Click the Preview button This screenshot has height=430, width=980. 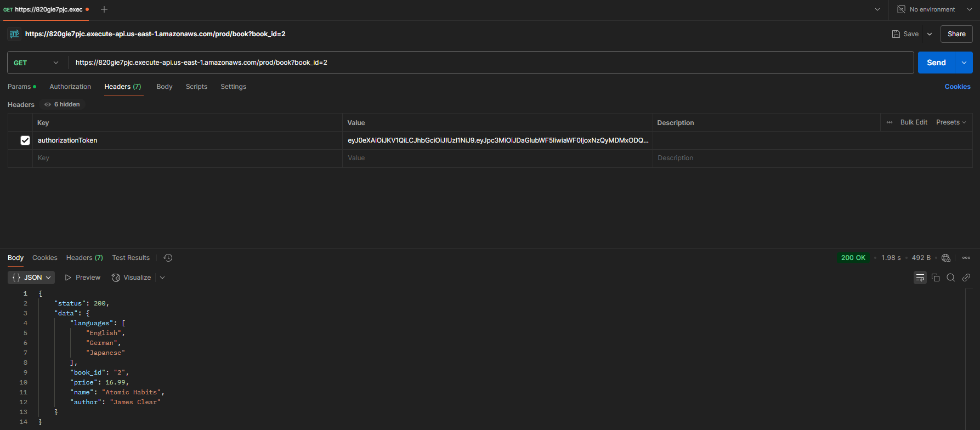[82, 278]
